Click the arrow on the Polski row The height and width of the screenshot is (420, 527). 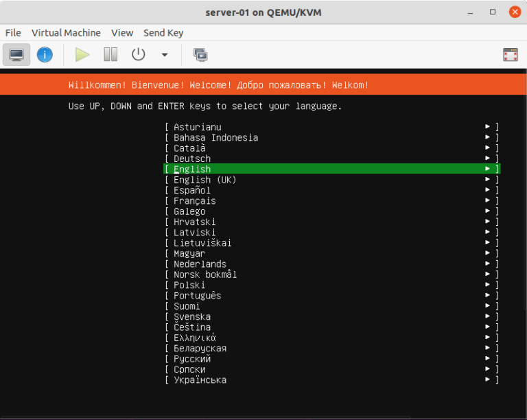487,284
